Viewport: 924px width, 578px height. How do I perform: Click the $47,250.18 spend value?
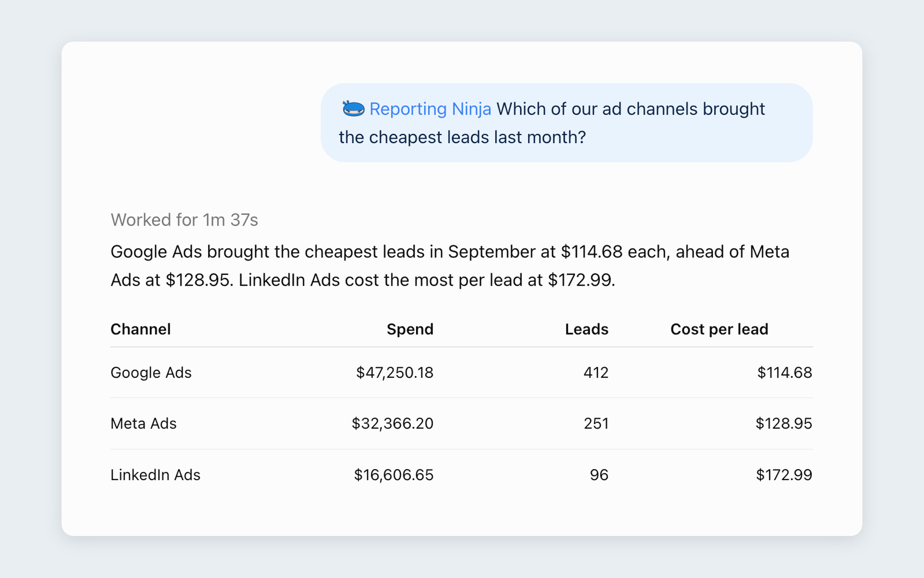pyautogui.click(x=395, y=373)
